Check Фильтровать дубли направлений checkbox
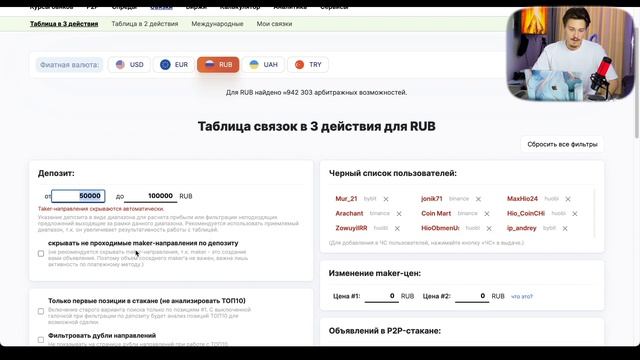640x360 pixels. tap(41, 340)
